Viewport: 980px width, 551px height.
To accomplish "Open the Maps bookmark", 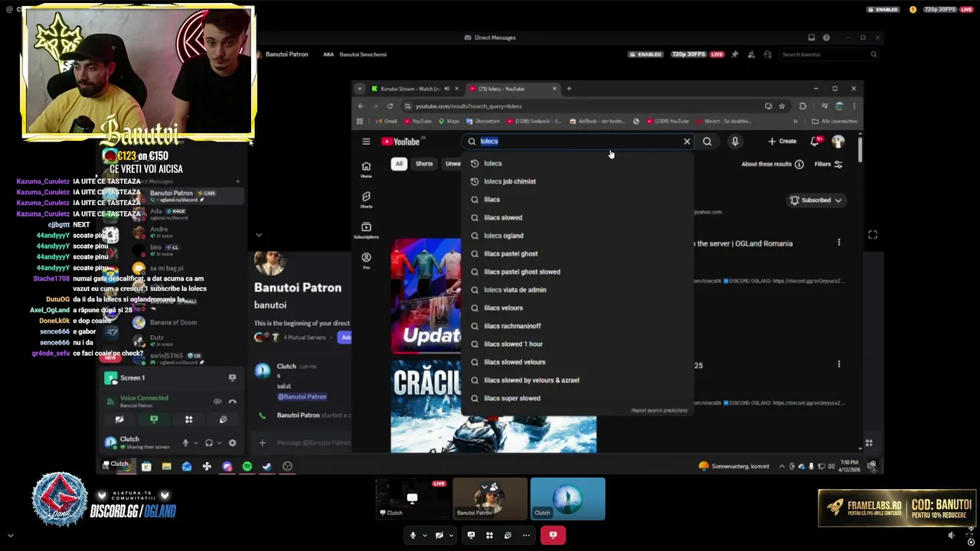I will click(x=449, y=121).
